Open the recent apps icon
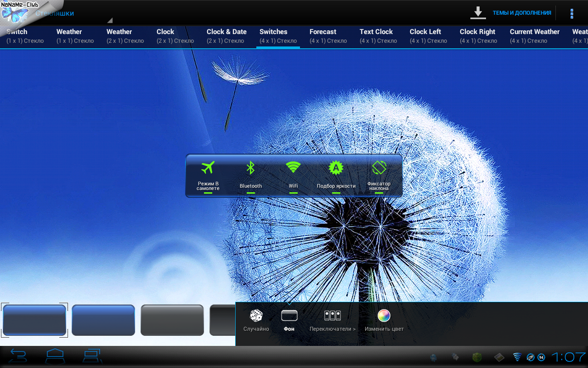Viewport: 588px width, 368px height. (92, 356)
